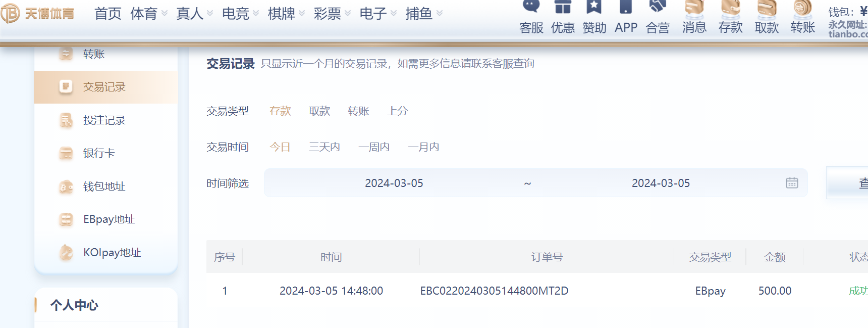Image resolution: width=868 pixels, height=328 pixels.
Task: Click the 个人中心 section heading
Action: 74,305
